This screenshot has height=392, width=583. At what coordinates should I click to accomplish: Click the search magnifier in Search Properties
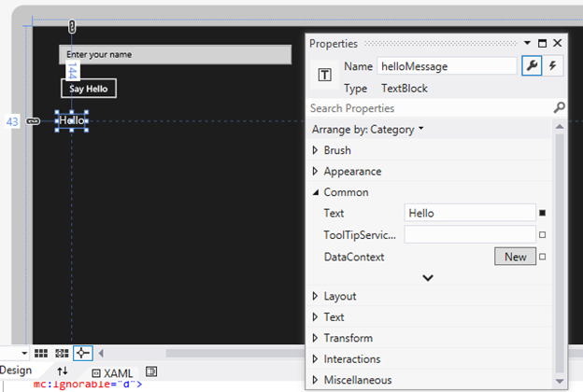click(559, 108)
